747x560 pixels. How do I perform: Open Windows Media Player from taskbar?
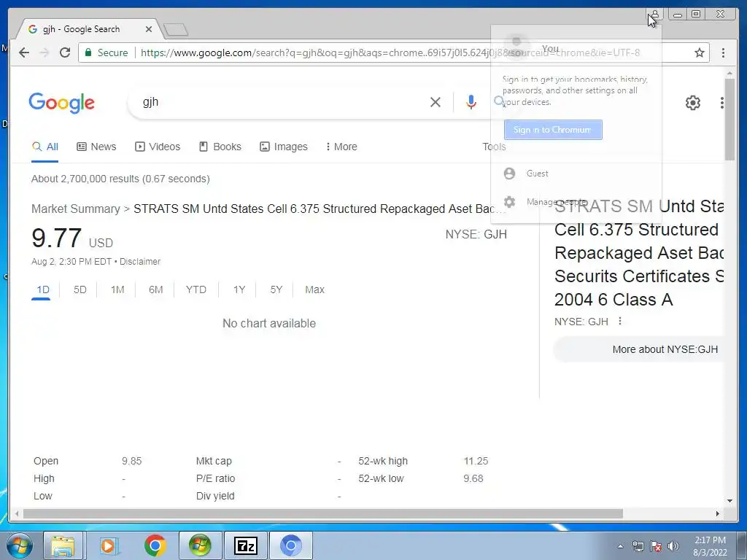click(x=109, y=545)
